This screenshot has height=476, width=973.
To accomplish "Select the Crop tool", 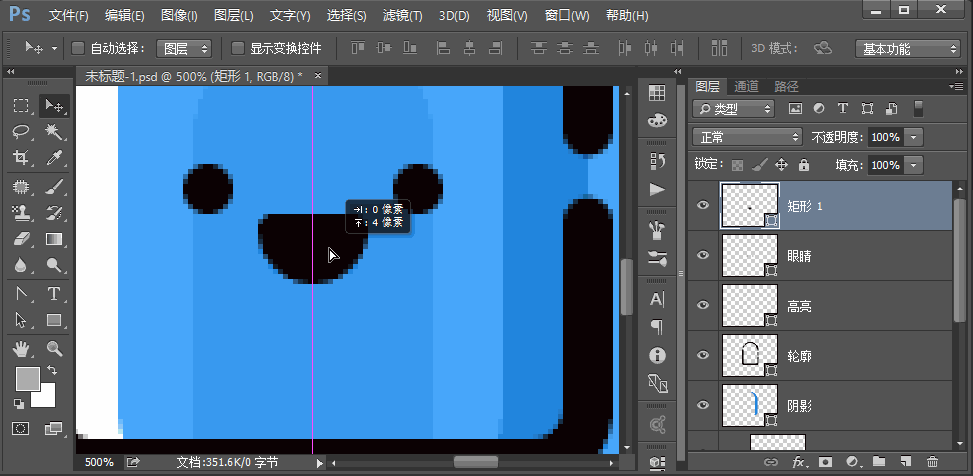I will point(20,158).
